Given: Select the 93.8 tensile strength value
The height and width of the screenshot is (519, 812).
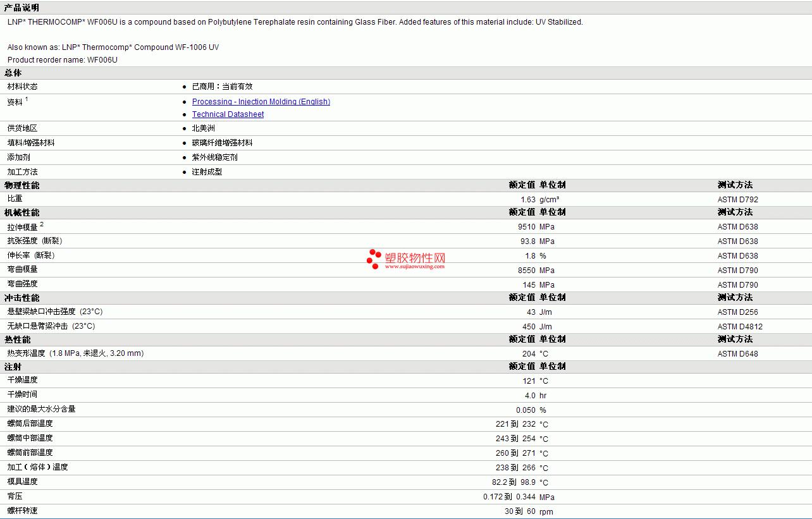Looking at the screenshot, I should tap(527, 241).
